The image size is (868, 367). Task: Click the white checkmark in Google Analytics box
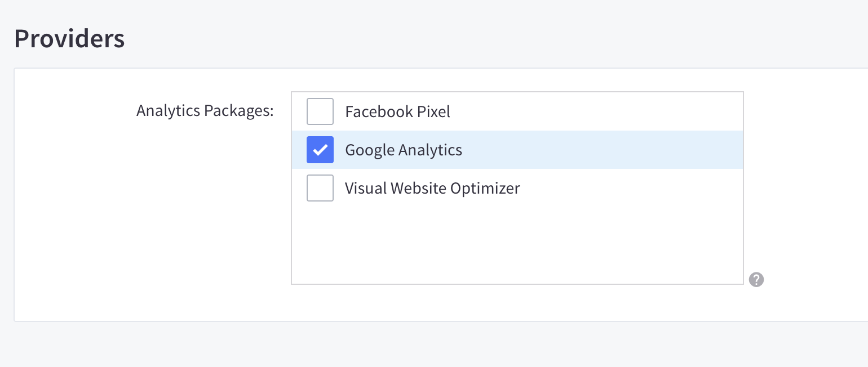point(320,150)
